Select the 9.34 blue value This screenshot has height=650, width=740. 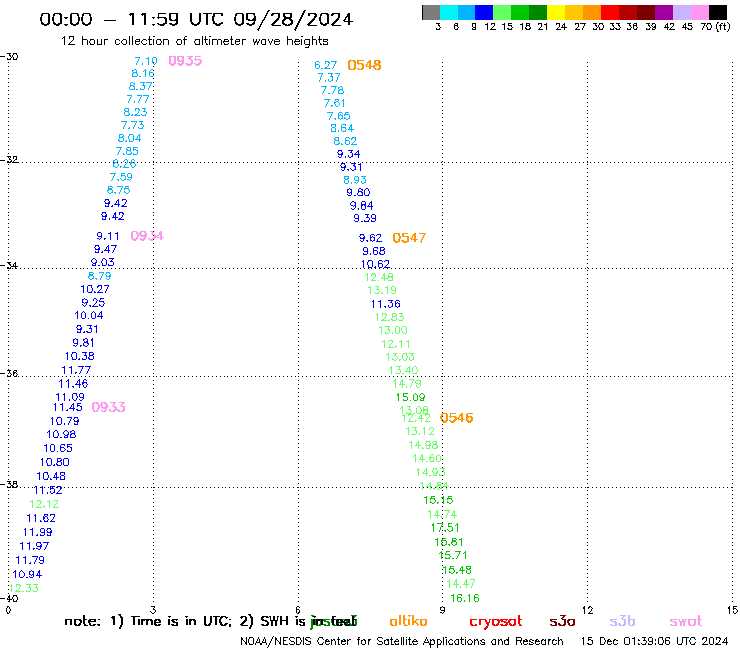(348, 154)
